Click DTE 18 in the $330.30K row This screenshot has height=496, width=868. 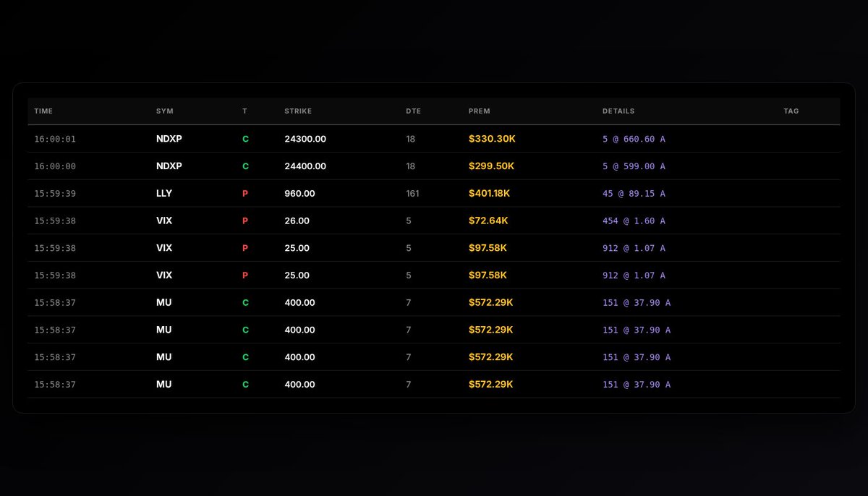click(x=411, y=139)
